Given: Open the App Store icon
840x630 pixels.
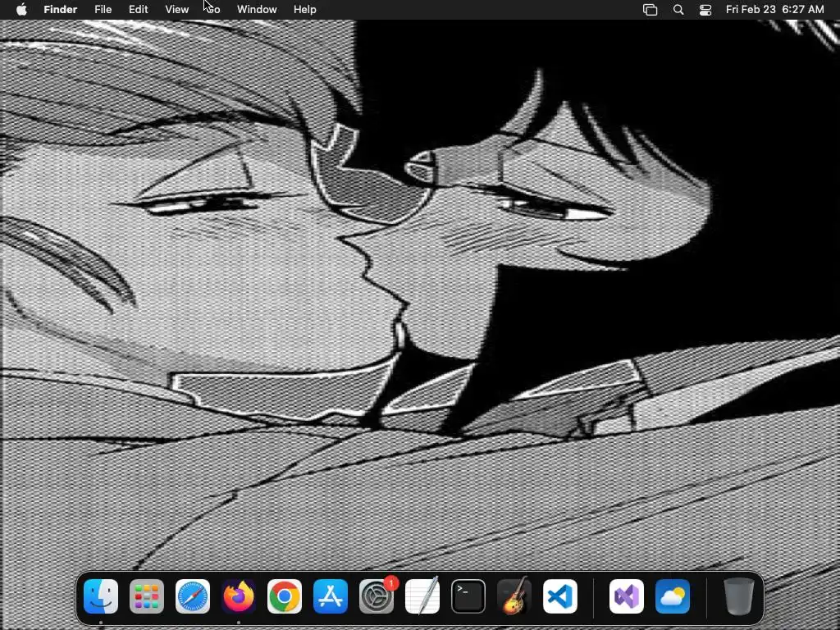Looking at the screenshot, I should tap(331, 596).
